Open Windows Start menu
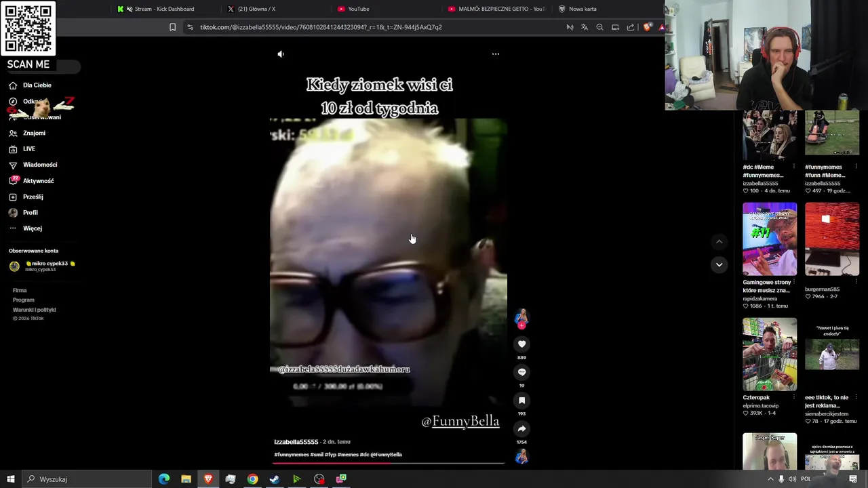 (x=10, y=479)
